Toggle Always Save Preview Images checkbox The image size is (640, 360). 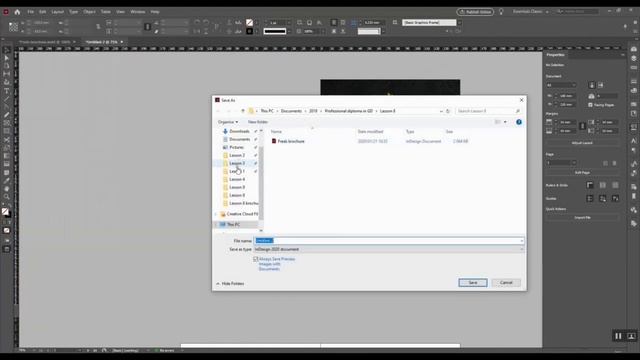point(256,259)
